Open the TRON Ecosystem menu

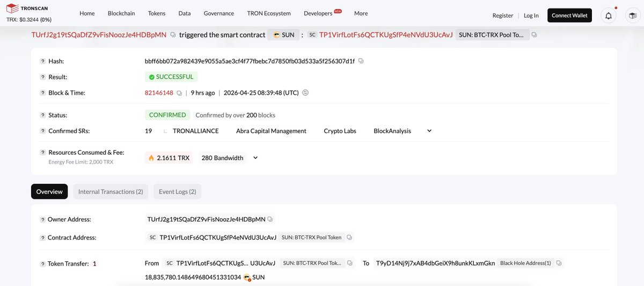269,13
